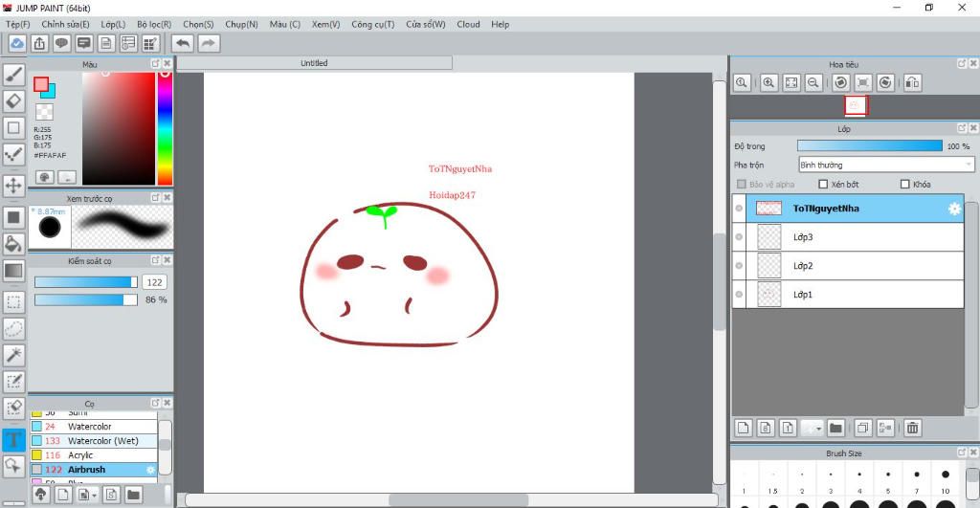980x508 pixels.
Task: Select the Gradient tool
Action: (x=13, y=271)
